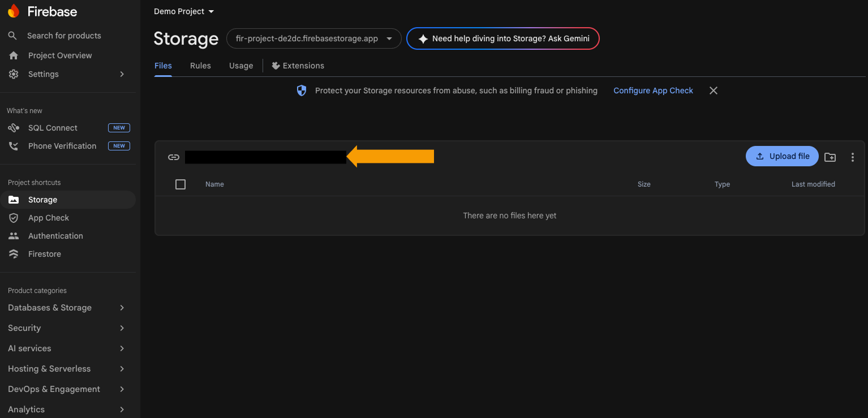Create a new folder with folder-plus icon
This screenshot has height=418, width=868.
click(x=830, y=157)
